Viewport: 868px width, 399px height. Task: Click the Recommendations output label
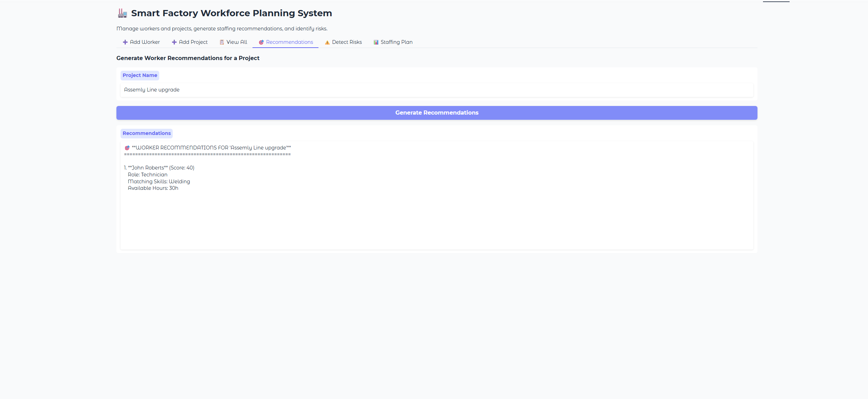coord(146,133)
